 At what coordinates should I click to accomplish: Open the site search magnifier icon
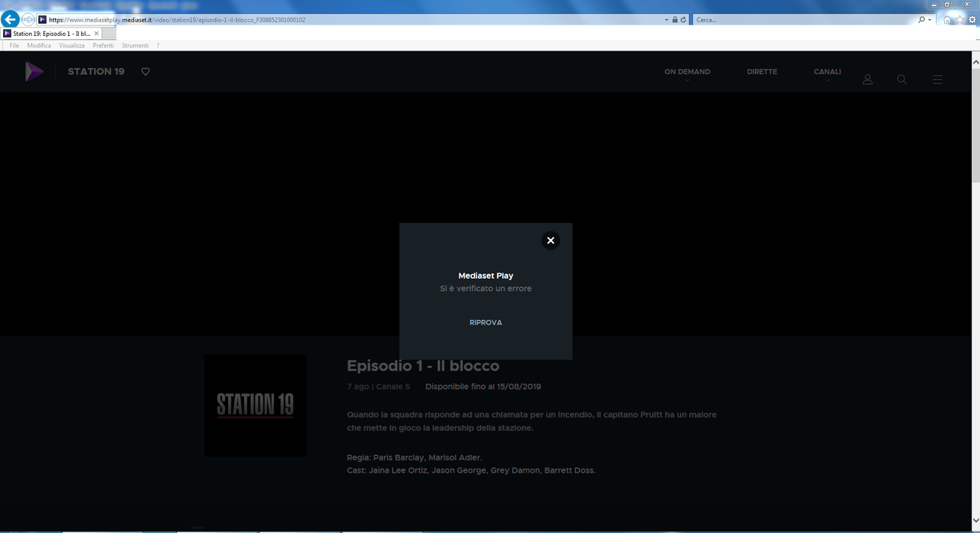pos(902,80)
